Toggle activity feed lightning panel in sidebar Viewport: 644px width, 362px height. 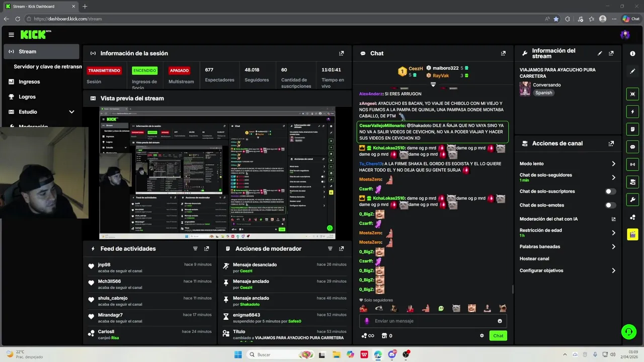pos(632,112)
